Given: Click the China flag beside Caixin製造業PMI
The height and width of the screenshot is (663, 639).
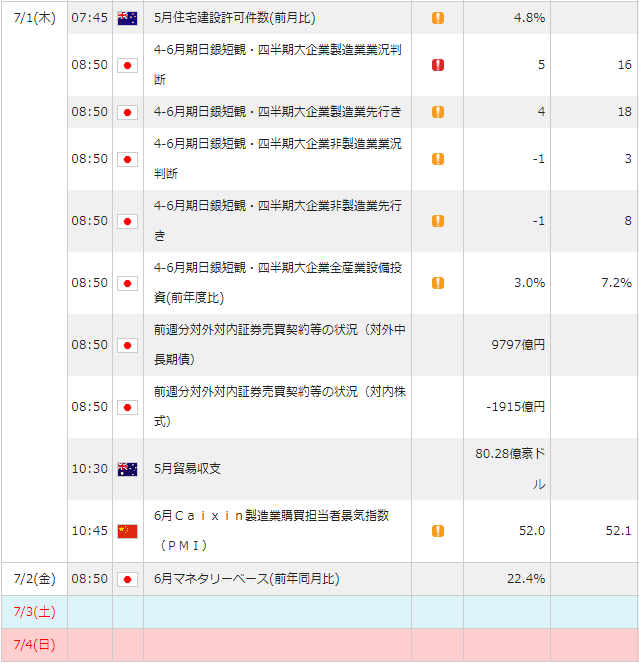Looking at the screenshot, I should click(x=127, y=531).
